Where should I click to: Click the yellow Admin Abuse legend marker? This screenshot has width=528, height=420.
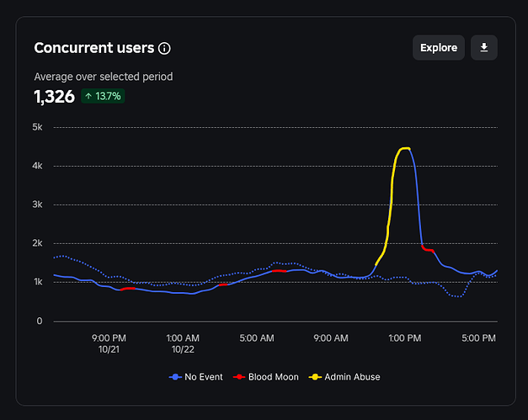pos(315,377)
